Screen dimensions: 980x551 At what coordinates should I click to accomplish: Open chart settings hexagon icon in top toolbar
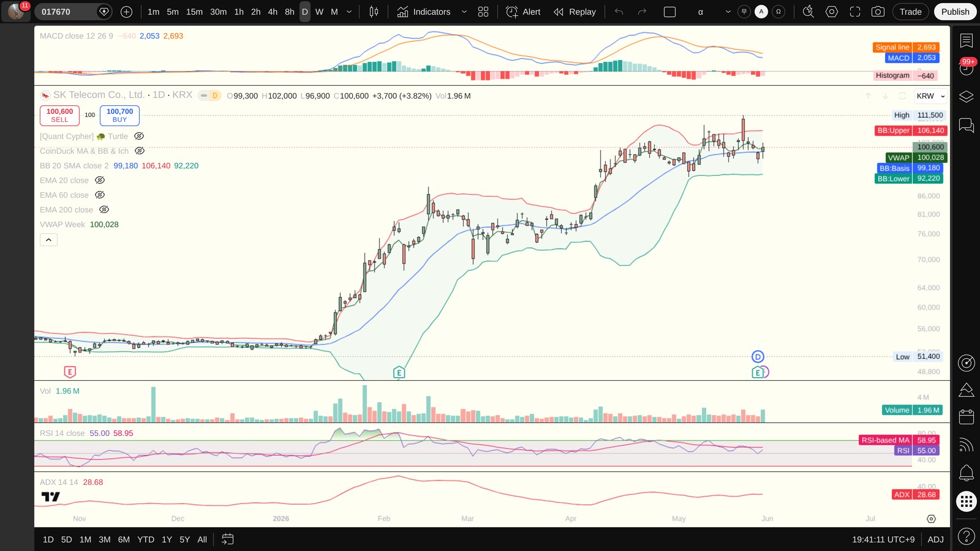831,12
